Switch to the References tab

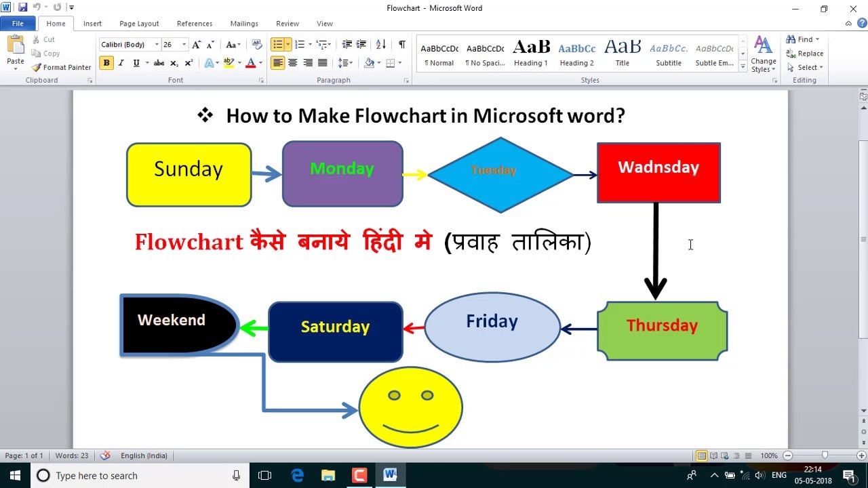click(x=195, y=24)
